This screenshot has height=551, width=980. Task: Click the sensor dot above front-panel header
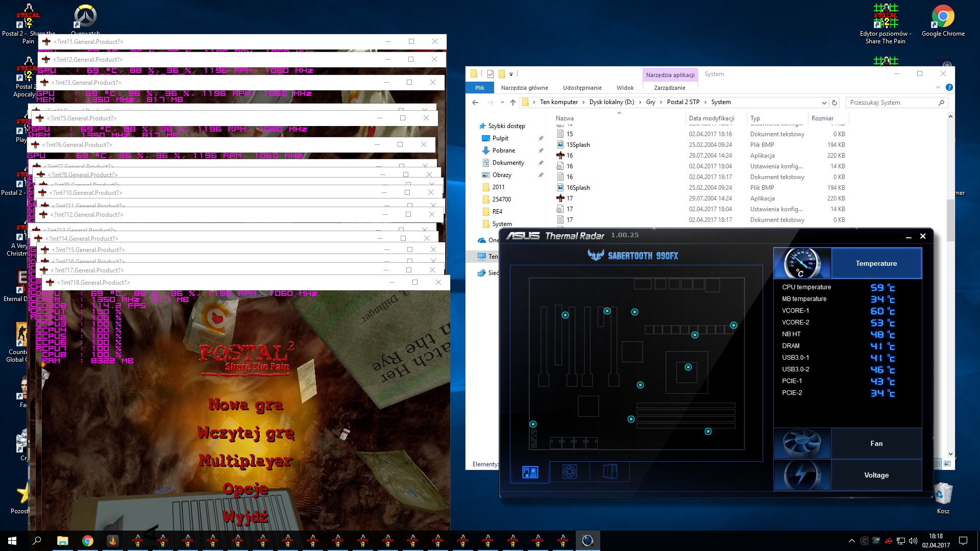[x=533, y=424]
